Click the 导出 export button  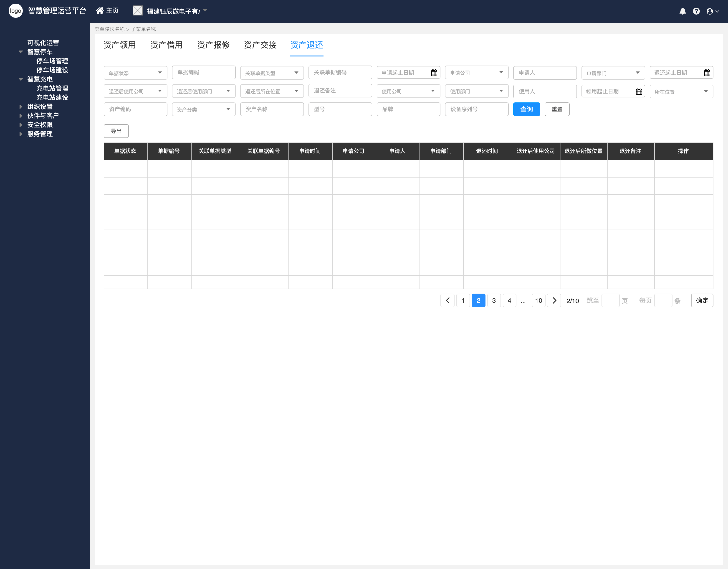116,131
